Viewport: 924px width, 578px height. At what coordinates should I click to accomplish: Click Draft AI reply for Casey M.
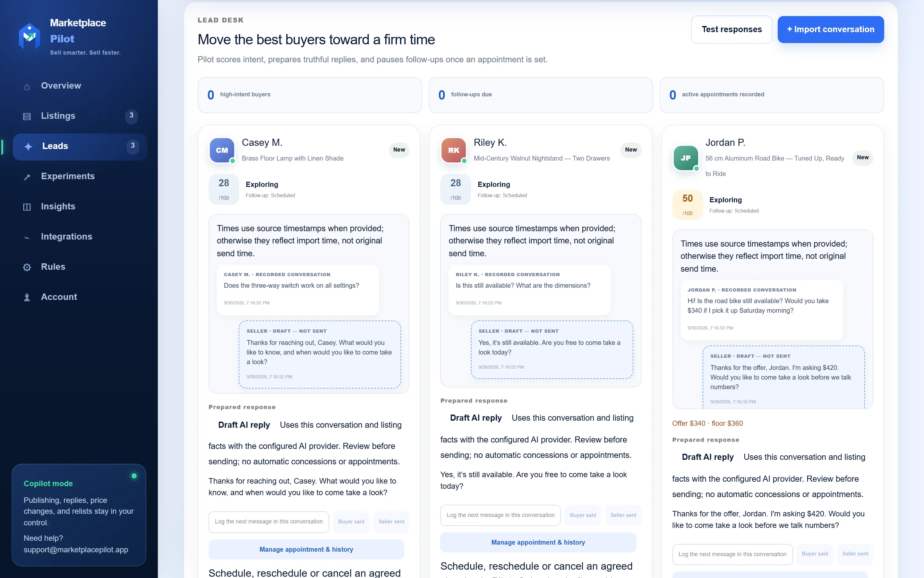tap(244, 425)
